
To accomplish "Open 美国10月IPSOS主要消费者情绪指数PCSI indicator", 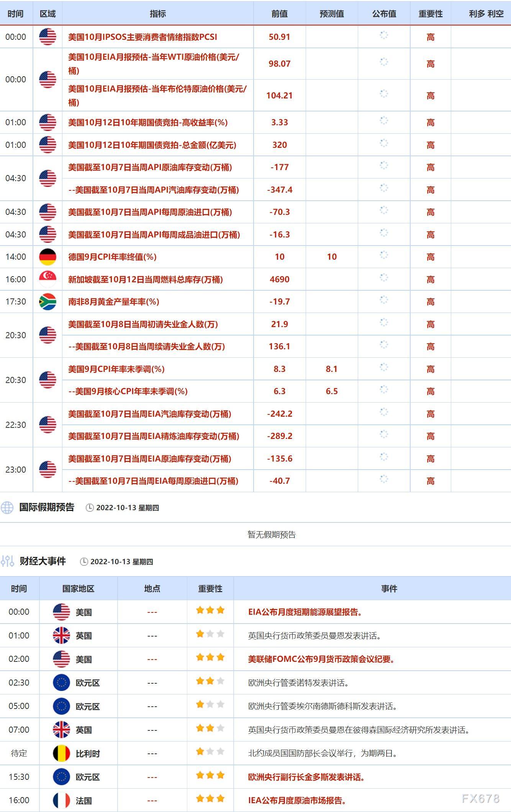I will pyautogui.click(x=142, y=37).
